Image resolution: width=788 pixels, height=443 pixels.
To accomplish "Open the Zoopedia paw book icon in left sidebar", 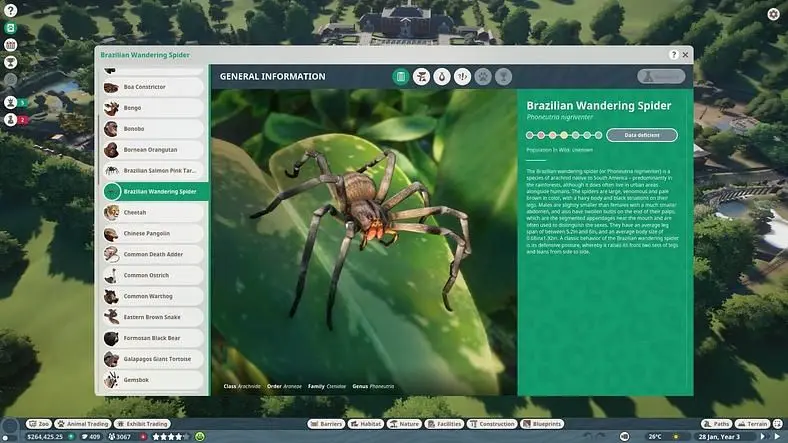I will (10, 28).
